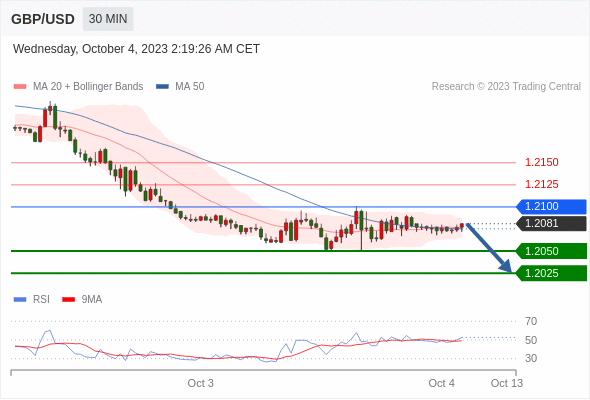Toggle the MA 50 legend entry

pyautogui.click(x=180, y=87)
